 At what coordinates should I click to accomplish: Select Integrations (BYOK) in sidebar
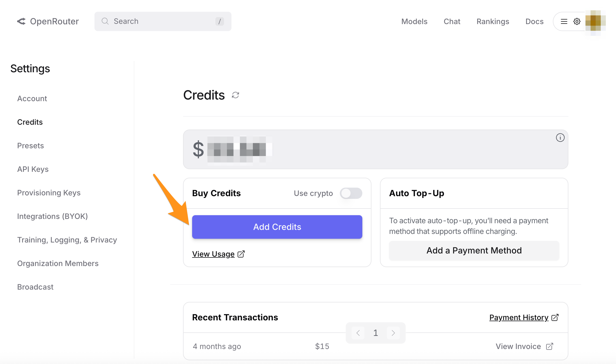pos(52,216)
